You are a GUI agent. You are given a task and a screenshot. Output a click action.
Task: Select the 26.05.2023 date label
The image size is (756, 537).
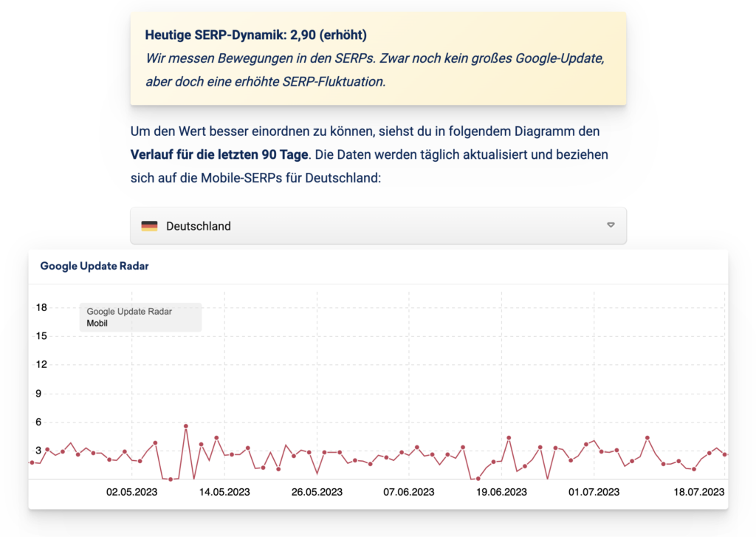(x=317, y=492)
